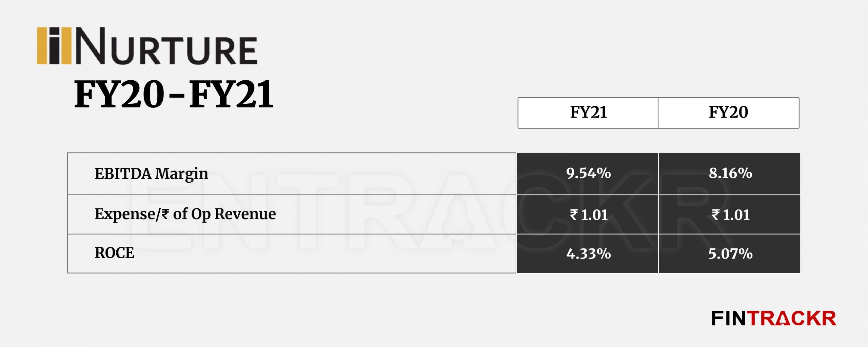Click the FINTRACKR logo
Image resolution: width=868 pixels, height=347 pixels.
click(774, 319)
